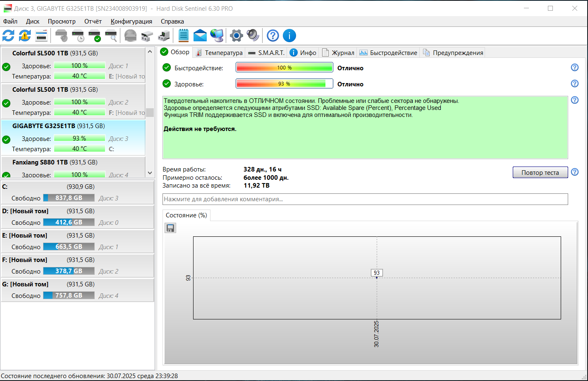Click help icon beside Здоровье row

575,83
